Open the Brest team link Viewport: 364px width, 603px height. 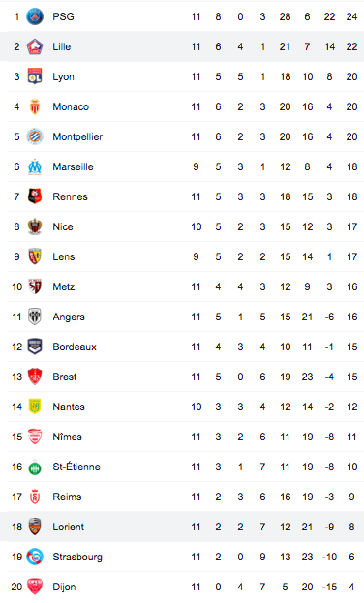click(65, 377)
